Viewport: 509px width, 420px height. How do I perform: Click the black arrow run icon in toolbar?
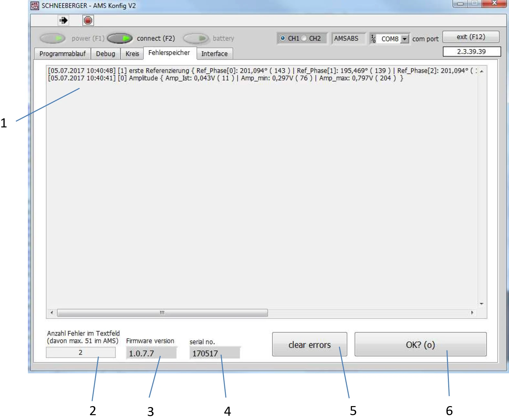[63, 20]
